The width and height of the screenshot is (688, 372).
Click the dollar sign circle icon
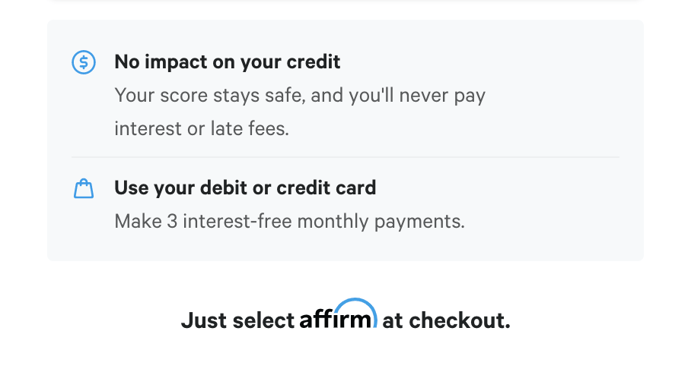tap(83, 62)
